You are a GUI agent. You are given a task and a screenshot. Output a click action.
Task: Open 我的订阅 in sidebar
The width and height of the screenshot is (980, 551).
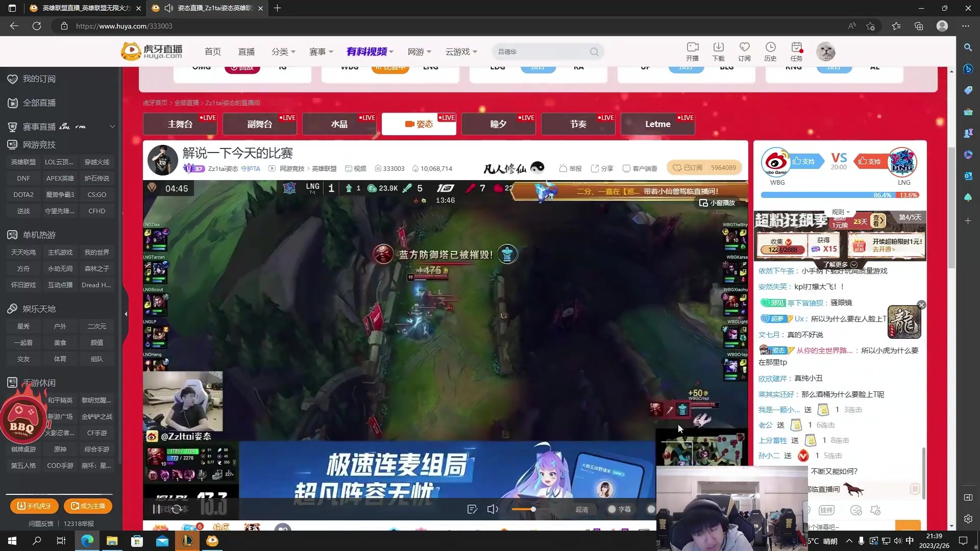pos(32,79)
